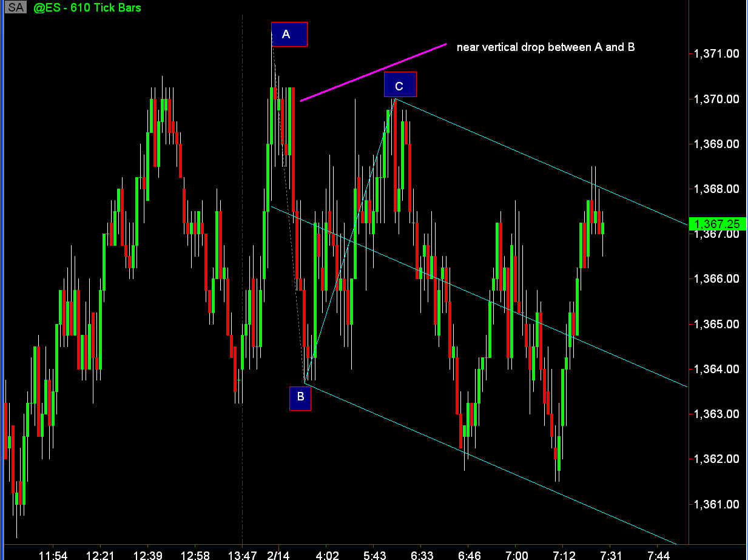Screen dimensions: 748x560
Task: Click the 7:31 time axis label
Action: coord(612,554)
